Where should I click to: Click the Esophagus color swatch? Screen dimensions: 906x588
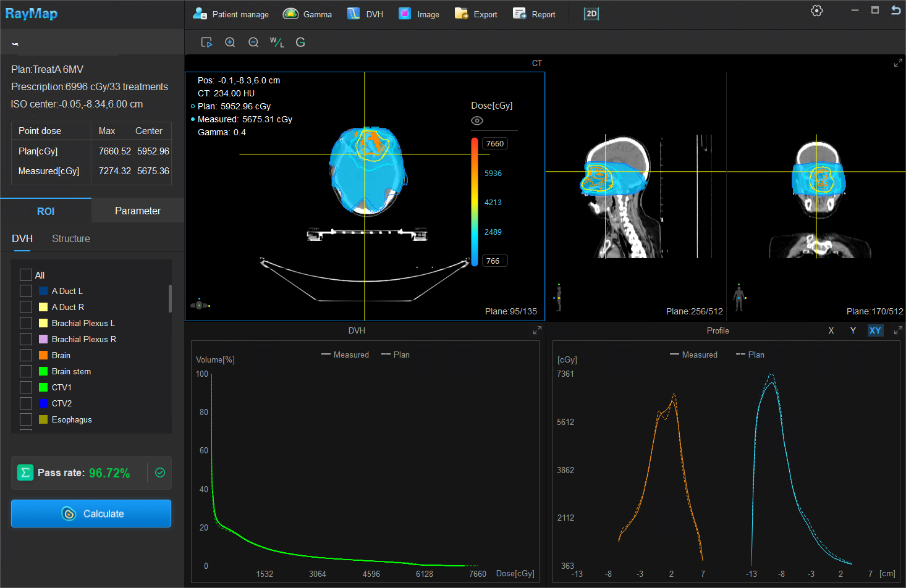43,419
